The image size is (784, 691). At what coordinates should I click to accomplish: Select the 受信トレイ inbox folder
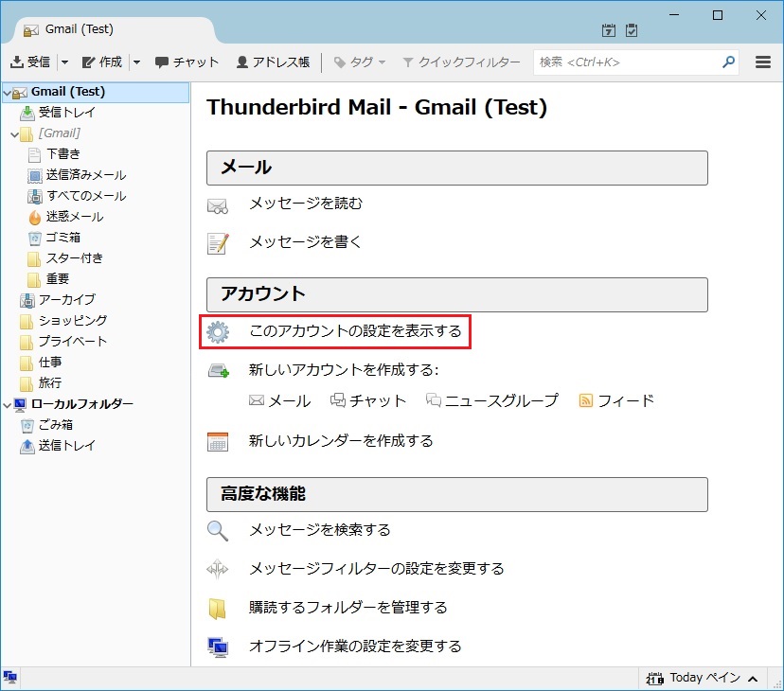tap(66, 113)
